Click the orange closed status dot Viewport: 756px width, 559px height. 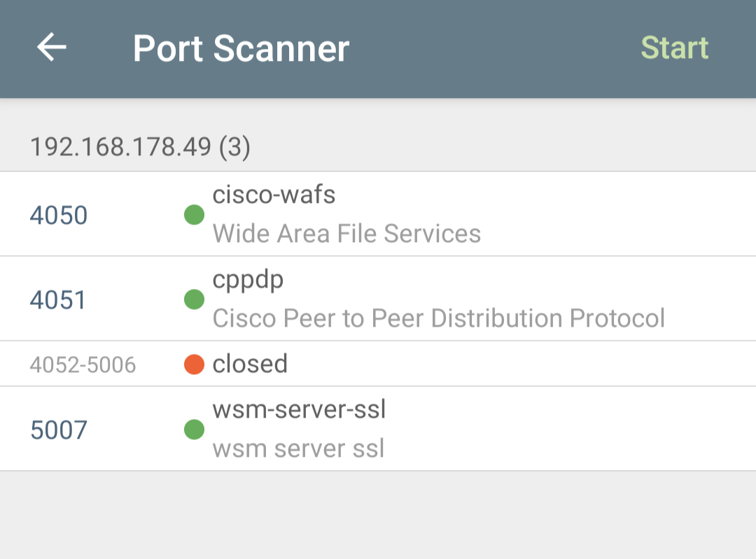(195, 365)
